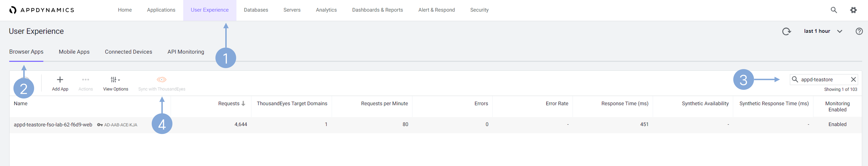This screenshot has width=868, height=166.
Task: Click Sync with ThousandEyes eye icon
Action: point(162,80)
